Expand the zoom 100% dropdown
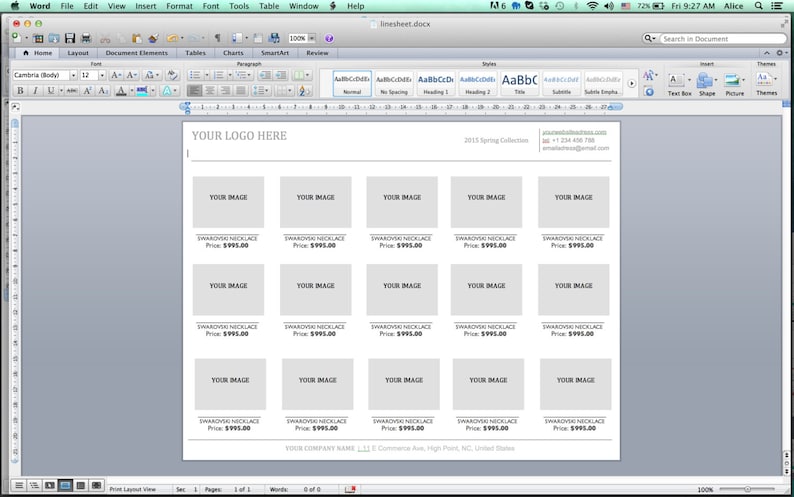794x497 pixels. pos(312,39)
